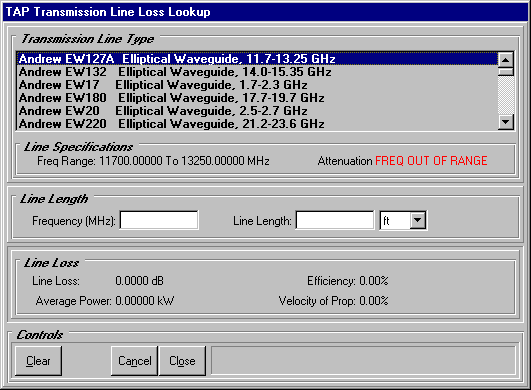Click the status message box in Controls
This screenshot has height=390, width=531.
click(363, 360)
